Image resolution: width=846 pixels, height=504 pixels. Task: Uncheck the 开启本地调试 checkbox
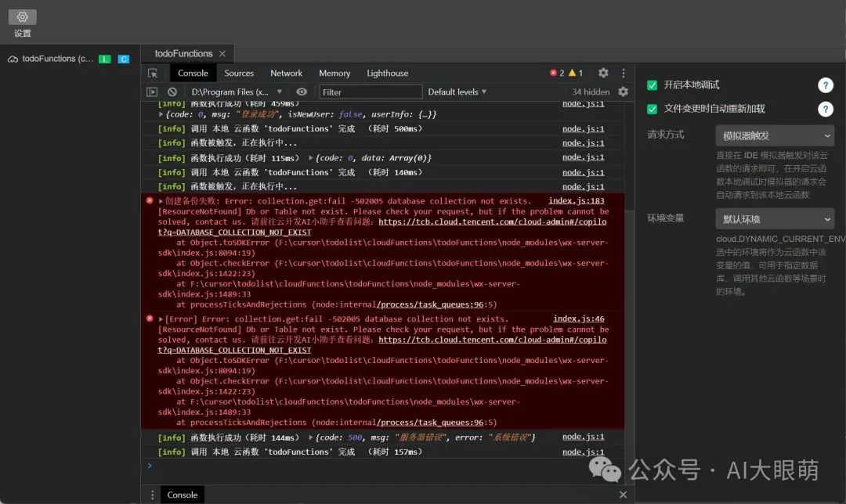[652, 85]
